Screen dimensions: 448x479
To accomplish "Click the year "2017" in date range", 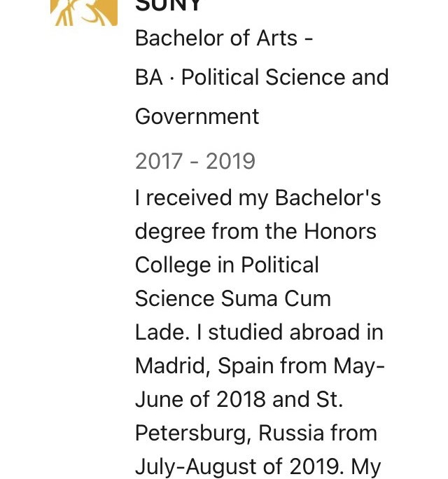I will click(159, 161).
